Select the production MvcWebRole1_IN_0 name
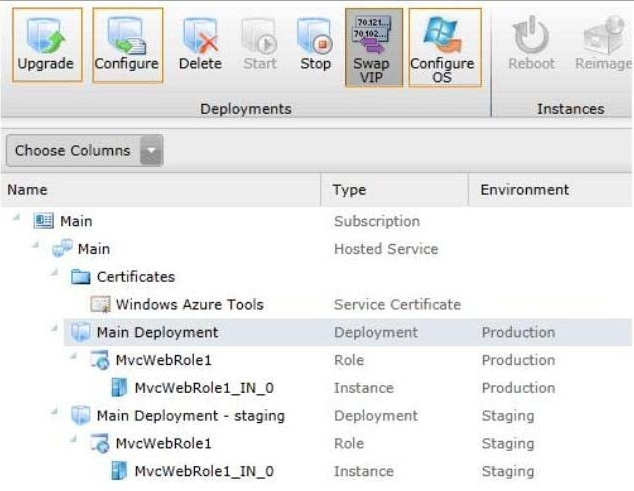 [204, 388]
